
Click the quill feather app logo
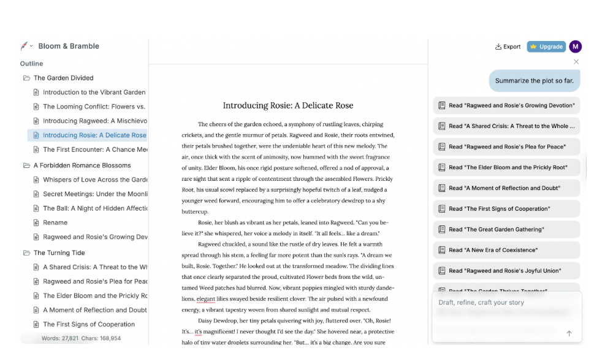click(x=24, y=46)
